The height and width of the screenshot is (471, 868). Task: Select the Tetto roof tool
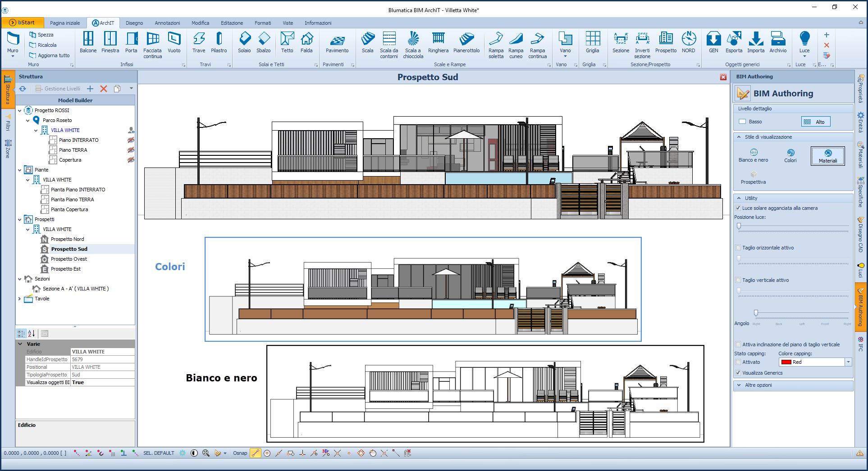coord(287,43)
